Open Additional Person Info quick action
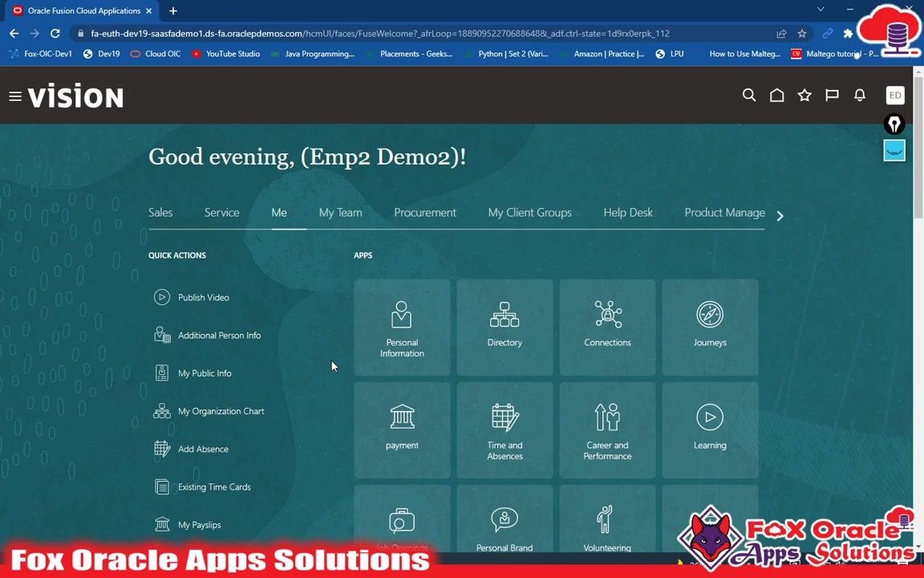 [208, 335]
